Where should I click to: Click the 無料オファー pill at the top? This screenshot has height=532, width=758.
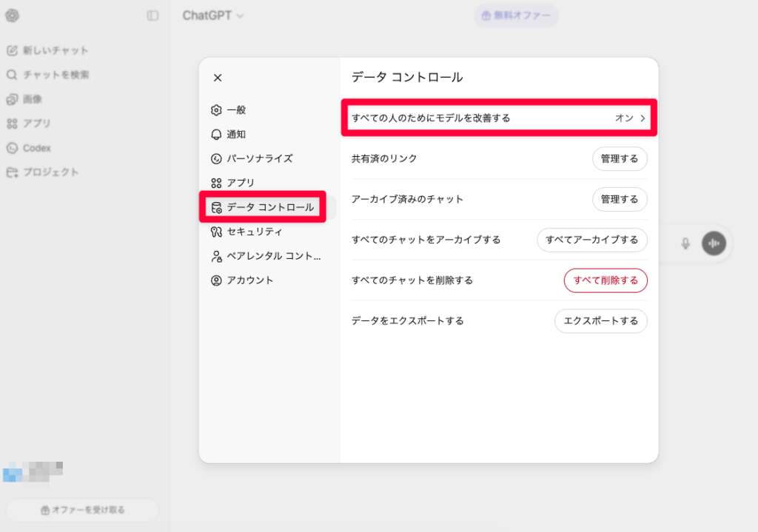[x=516, y=15]
